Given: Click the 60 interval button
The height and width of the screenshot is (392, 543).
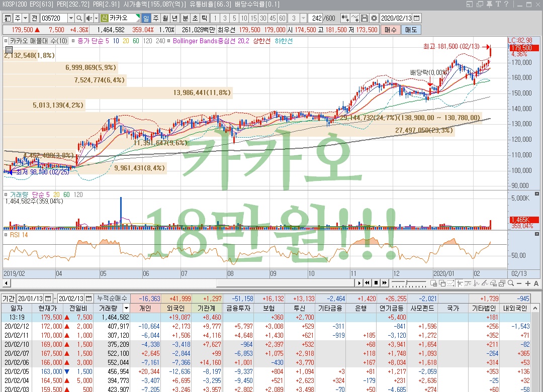Looking at the screenshot, I should click(283, 19).
